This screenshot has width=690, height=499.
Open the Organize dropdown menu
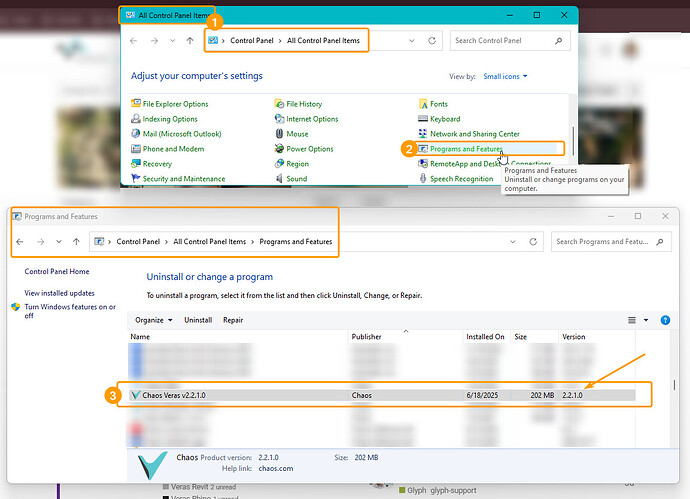[154, 320]
